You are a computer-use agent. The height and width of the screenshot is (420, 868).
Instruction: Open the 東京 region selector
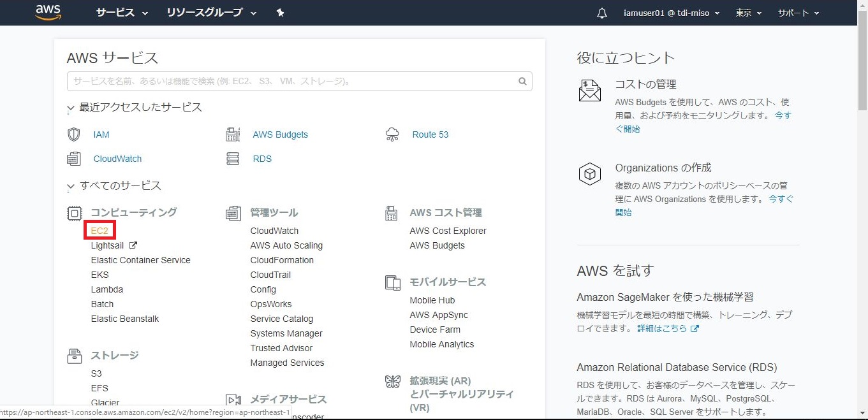[x=748, y=13]
